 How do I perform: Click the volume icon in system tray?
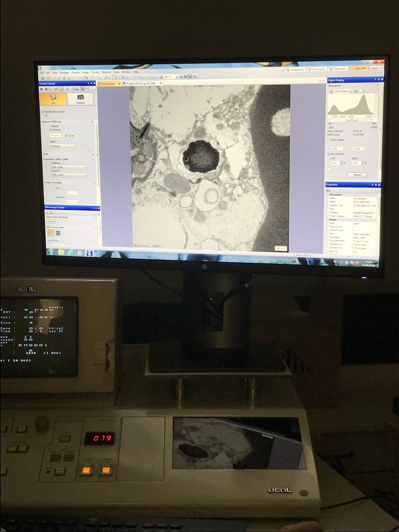347,263
